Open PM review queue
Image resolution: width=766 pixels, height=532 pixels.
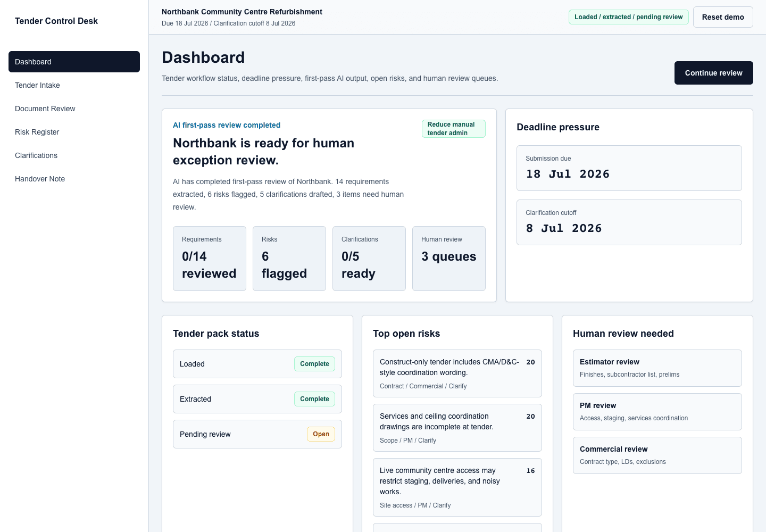(x=657, y=412)
